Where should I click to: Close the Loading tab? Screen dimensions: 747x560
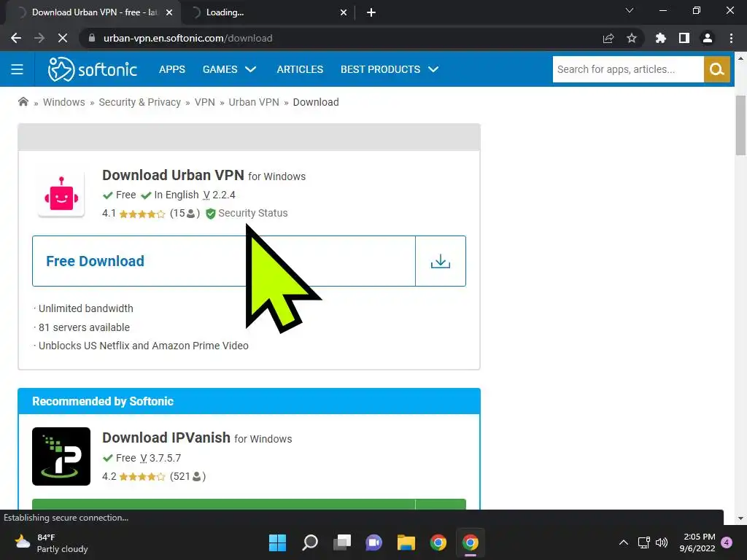click(344, 12)
